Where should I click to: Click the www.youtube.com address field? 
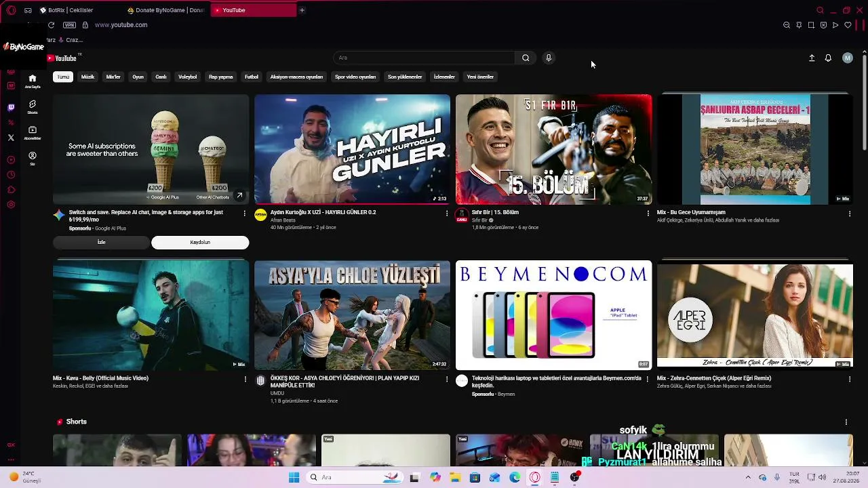tap(121, 25)
